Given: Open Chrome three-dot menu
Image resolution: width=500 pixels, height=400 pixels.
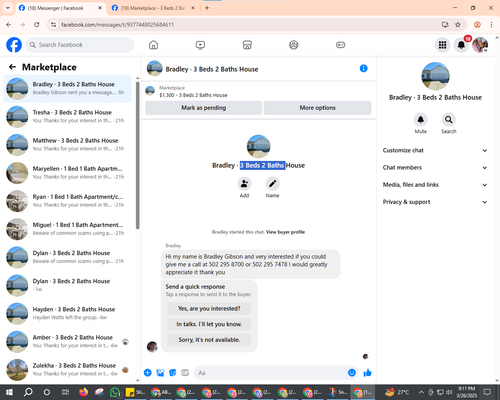Looking at the screenshot, I should [x=491, y=24].
